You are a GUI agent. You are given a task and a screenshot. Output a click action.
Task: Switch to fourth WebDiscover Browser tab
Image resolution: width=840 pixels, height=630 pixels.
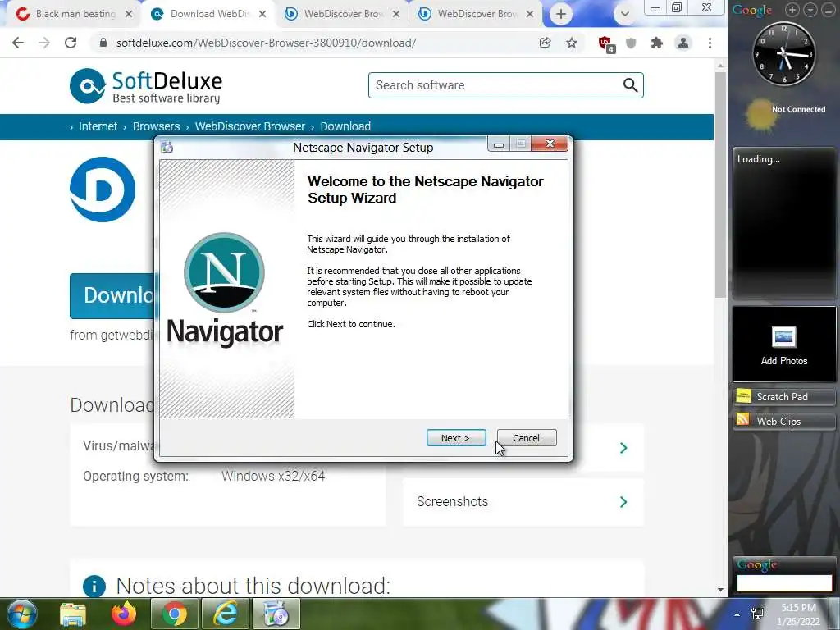477,14
